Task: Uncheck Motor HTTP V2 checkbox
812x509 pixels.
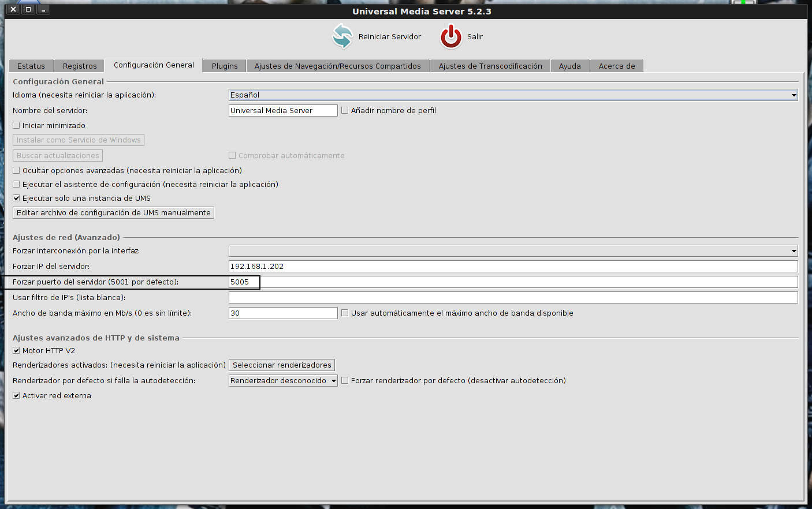Action: click(x=16, y=350)
